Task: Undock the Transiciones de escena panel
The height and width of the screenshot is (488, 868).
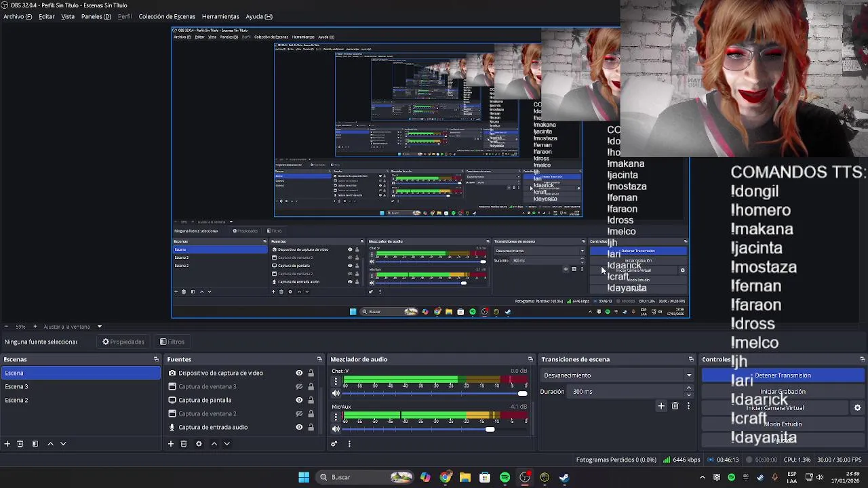Action: tap(691, 359)
